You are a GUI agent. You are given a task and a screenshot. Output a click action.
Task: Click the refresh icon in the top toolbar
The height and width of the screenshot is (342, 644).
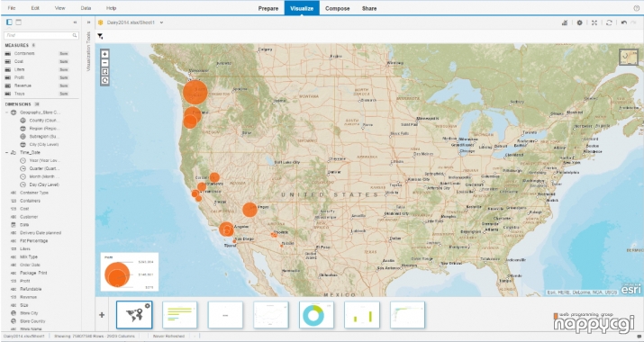pyautogui.click(x=609, y=22)
